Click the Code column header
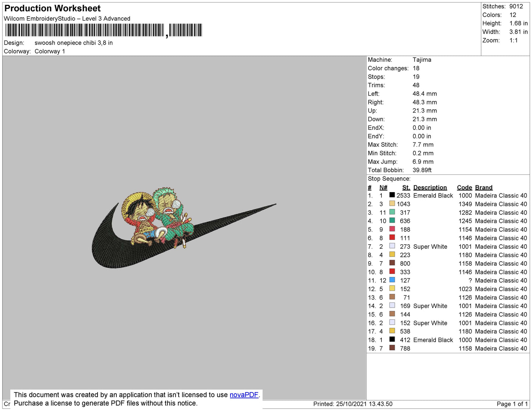This screenshot has width=532, height=411. tap(464, 187)
